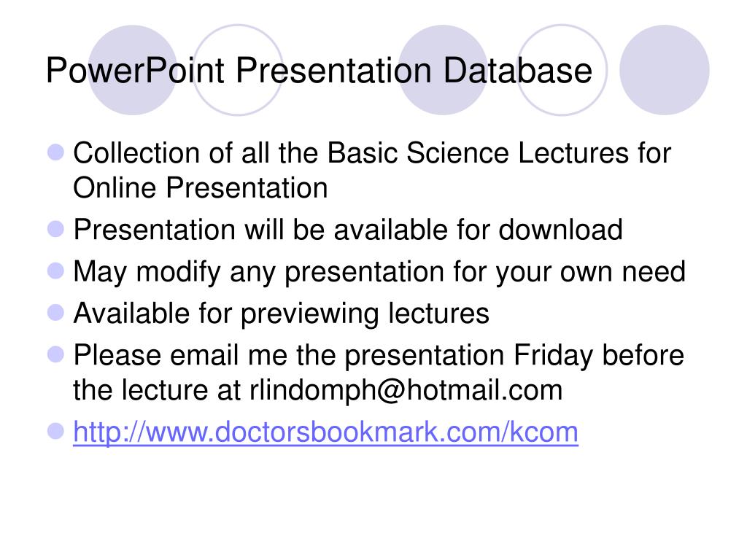The width and height of the screenshot is (747, 560).
Task: Click the bullet next to Presentation will be available
Action: (x=55, y=229)
